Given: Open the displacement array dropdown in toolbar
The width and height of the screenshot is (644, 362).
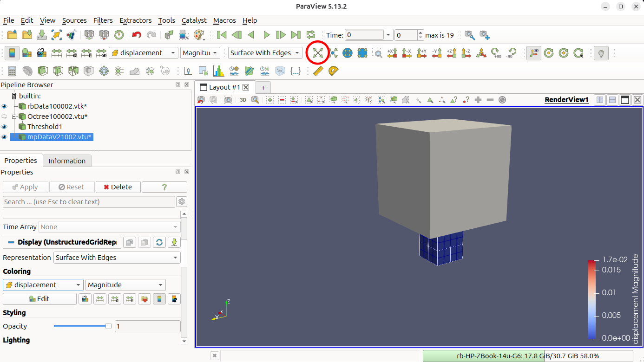Looking at the screenshot, I should 144,53.
